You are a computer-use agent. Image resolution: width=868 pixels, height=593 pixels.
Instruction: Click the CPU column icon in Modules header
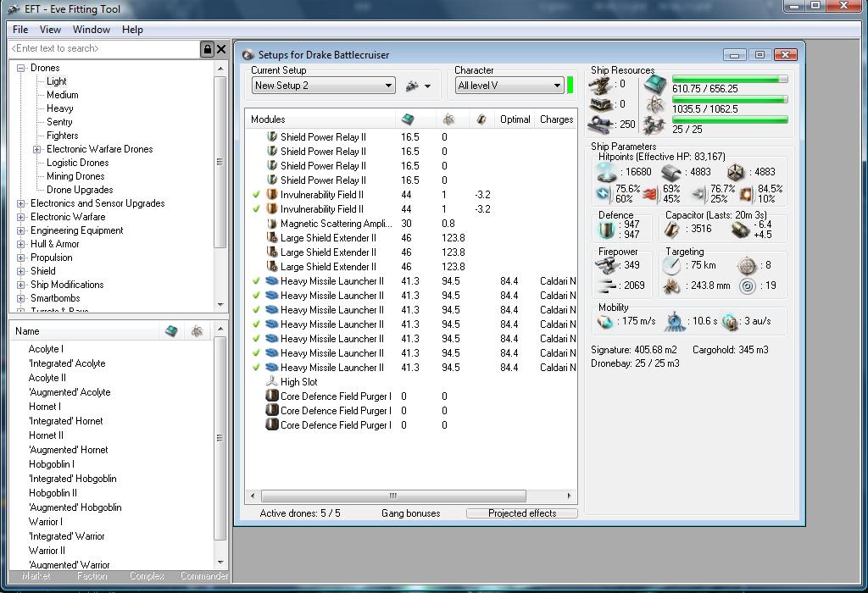408,119
